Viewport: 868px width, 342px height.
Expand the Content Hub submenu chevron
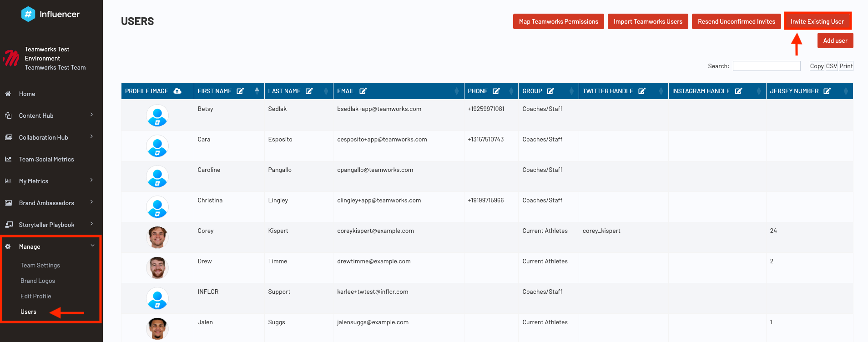click(92, 115)
